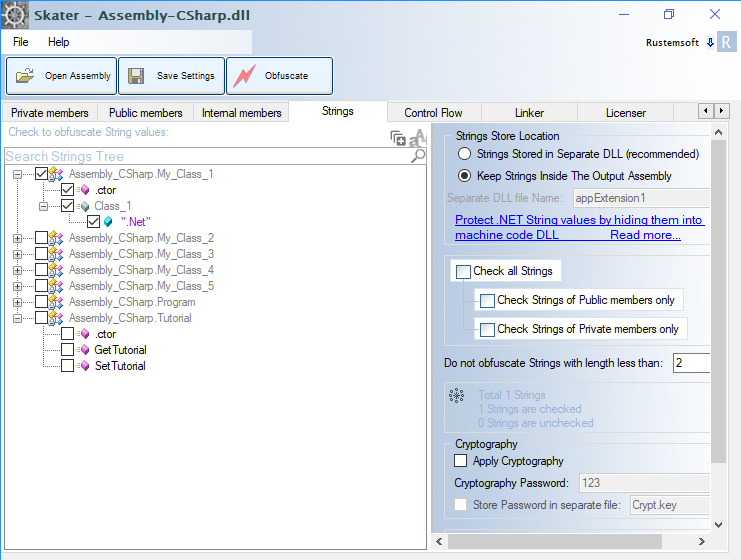Viewport: 741px width, 560px height.
Task: Click the Cryptography Password field
Action: click(645, 483)
